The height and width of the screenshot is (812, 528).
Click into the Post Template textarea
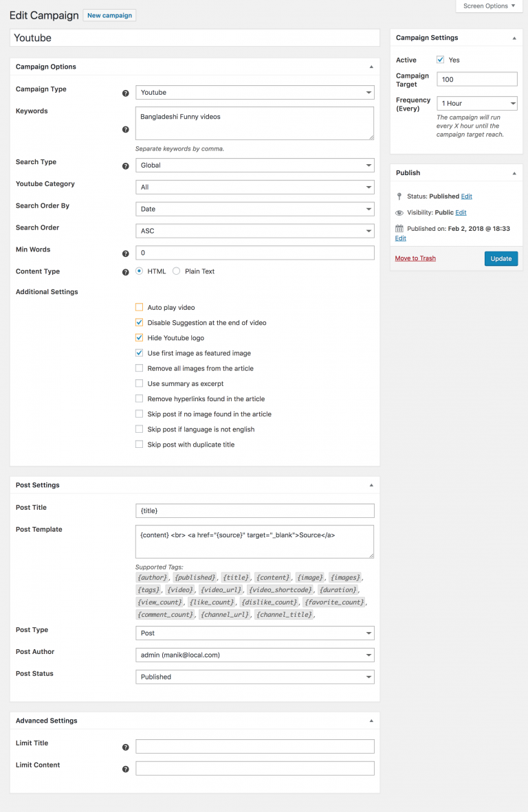(x=255, y=542)
